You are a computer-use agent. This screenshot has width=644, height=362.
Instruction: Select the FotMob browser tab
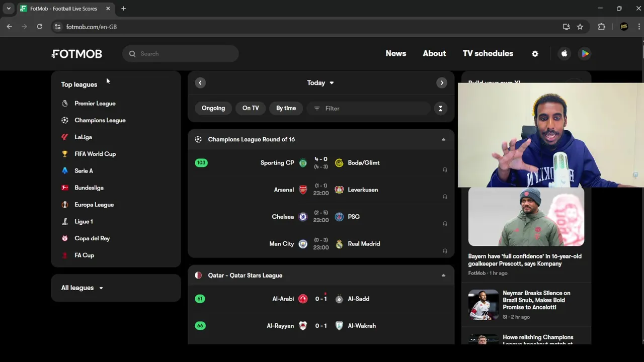point(65,9)
